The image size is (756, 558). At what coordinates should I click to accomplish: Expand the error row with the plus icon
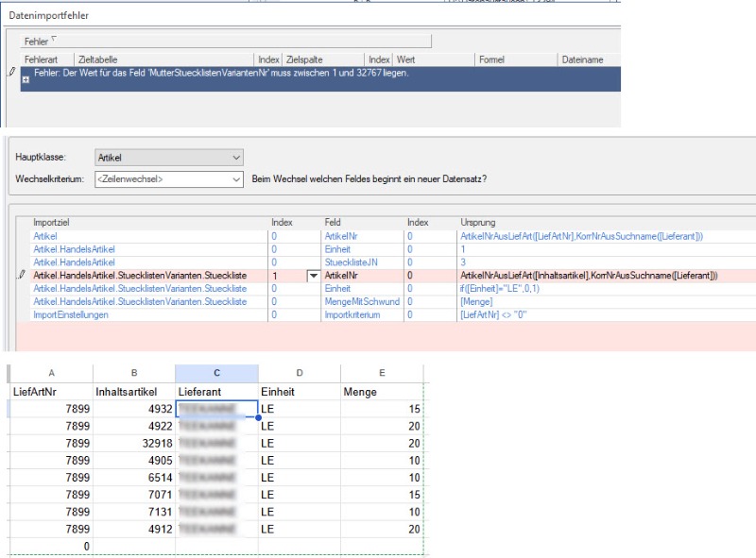(x=26, y=80)
